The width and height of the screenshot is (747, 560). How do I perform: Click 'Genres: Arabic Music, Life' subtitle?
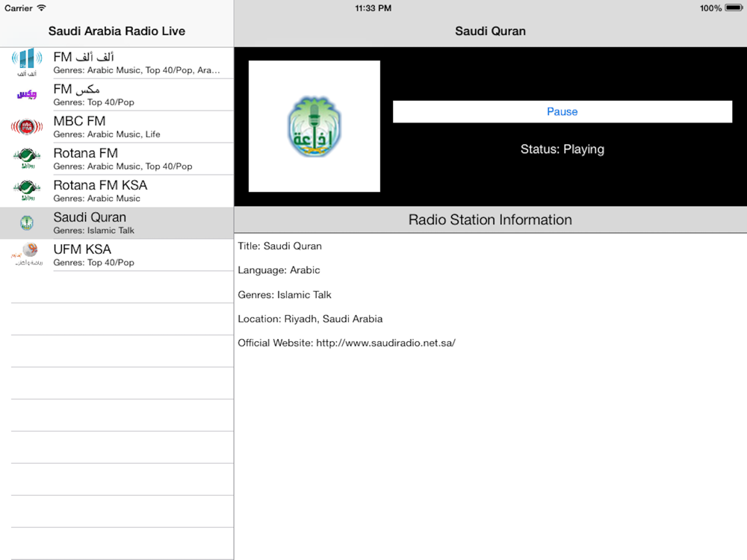(x=107, y=134)
